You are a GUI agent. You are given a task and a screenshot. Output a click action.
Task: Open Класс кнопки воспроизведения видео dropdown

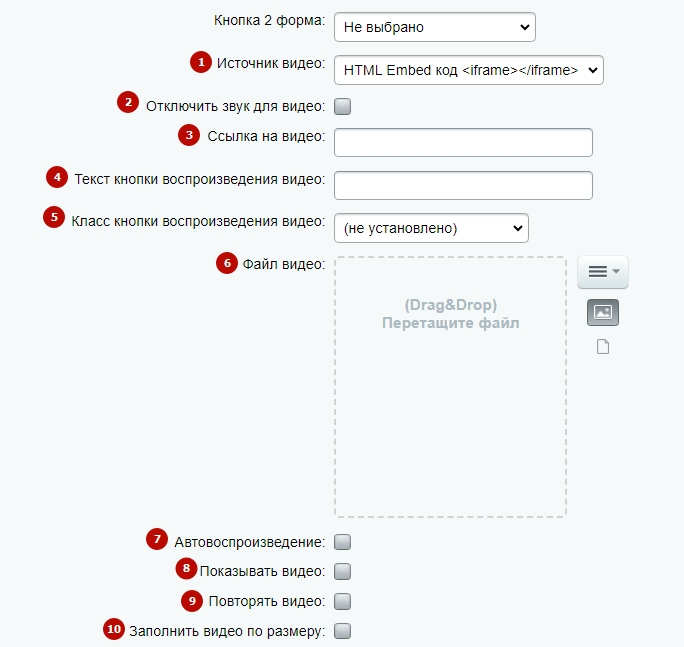(431, 228)
